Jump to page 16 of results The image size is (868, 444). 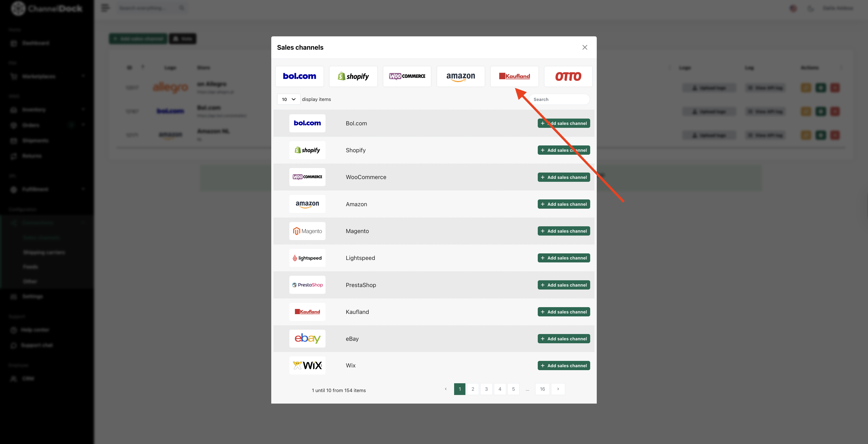click(x=542, y=389)
